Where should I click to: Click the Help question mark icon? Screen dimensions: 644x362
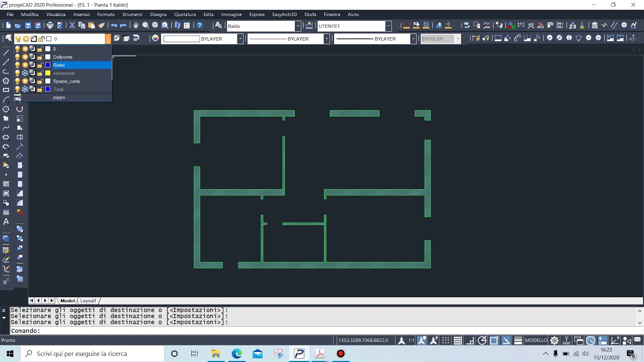click(200, 26)
